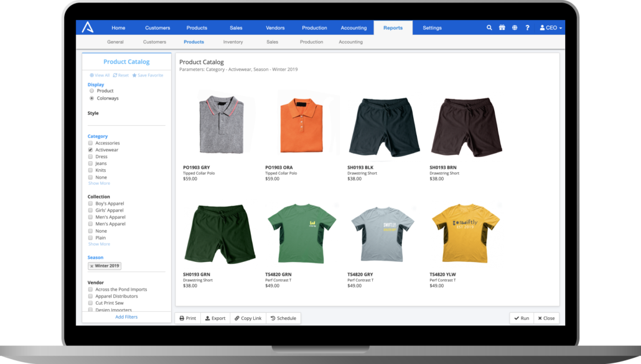Check Apparel Distributors vendor checkbox
This screenshot has width=641, height=364.
[x=90, y=296]
